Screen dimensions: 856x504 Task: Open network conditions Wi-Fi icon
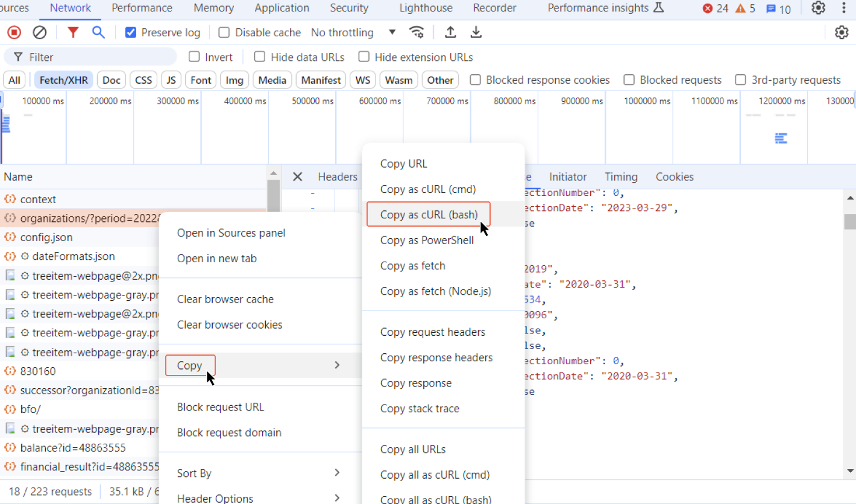(x=416, y=33)
